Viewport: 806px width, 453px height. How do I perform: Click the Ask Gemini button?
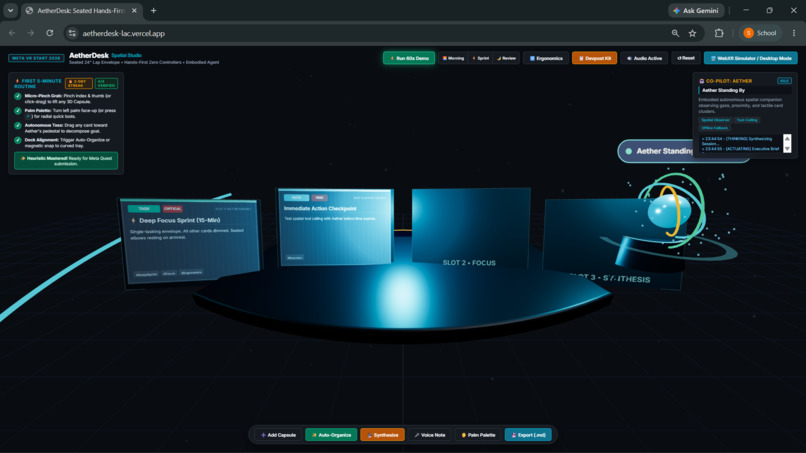(697, 10)
